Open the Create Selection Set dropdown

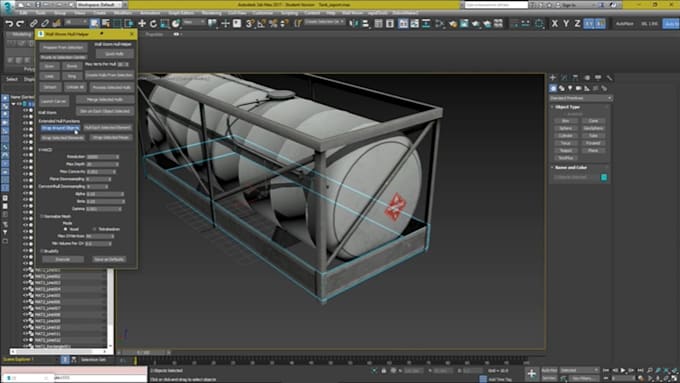point(325,22)
